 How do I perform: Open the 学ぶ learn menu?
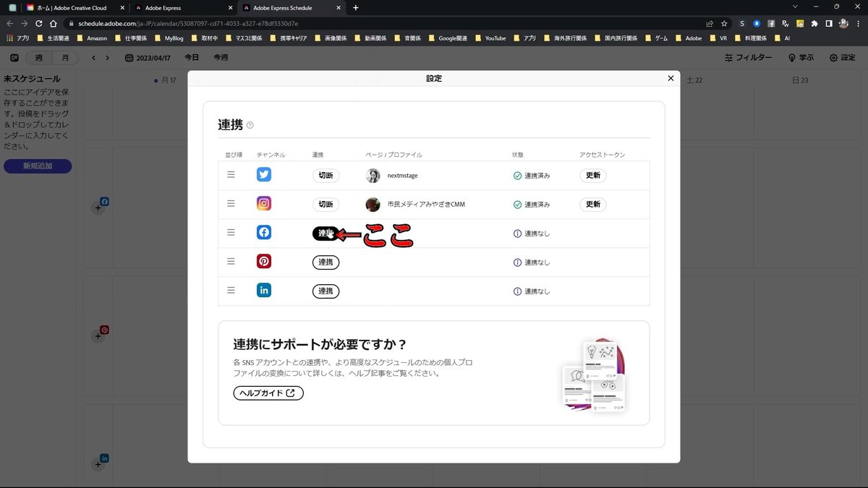[801, 58]
